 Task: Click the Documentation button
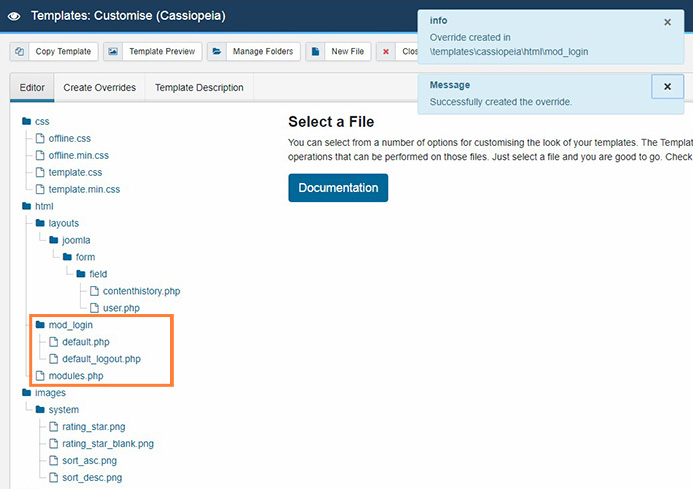point(338,188)
